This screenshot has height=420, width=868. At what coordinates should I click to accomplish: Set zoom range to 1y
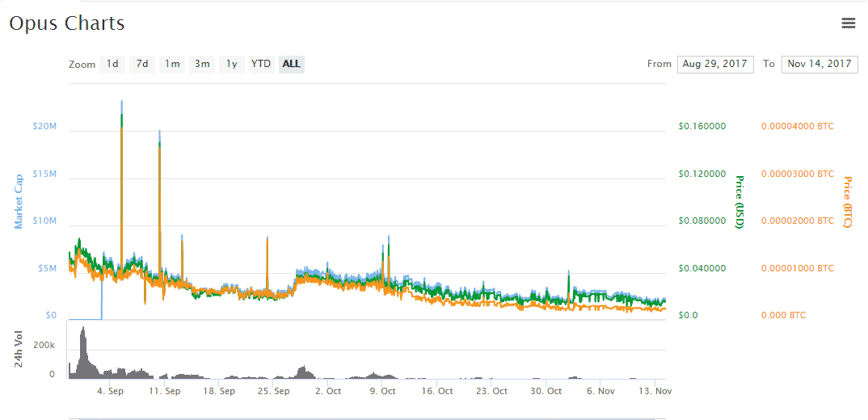(232, 64)
